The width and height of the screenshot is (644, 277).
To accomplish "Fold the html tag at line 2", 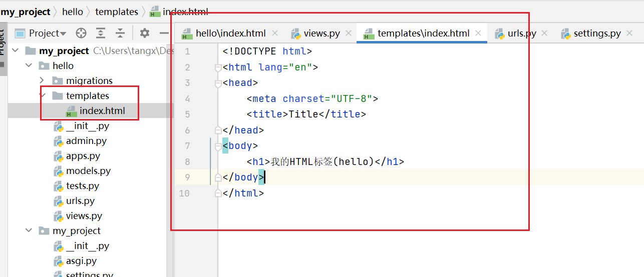I will click(x=218, y=67).
